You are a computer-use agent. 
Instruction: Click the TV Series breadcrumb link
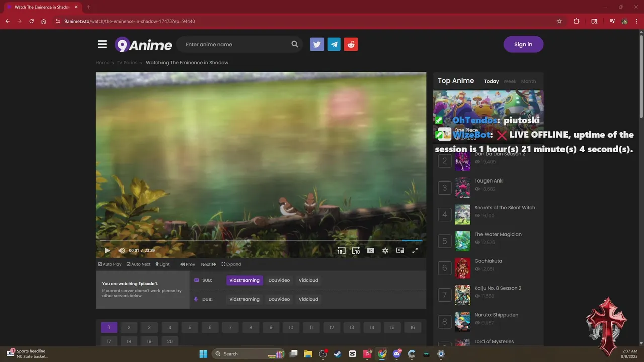[127, 63]
